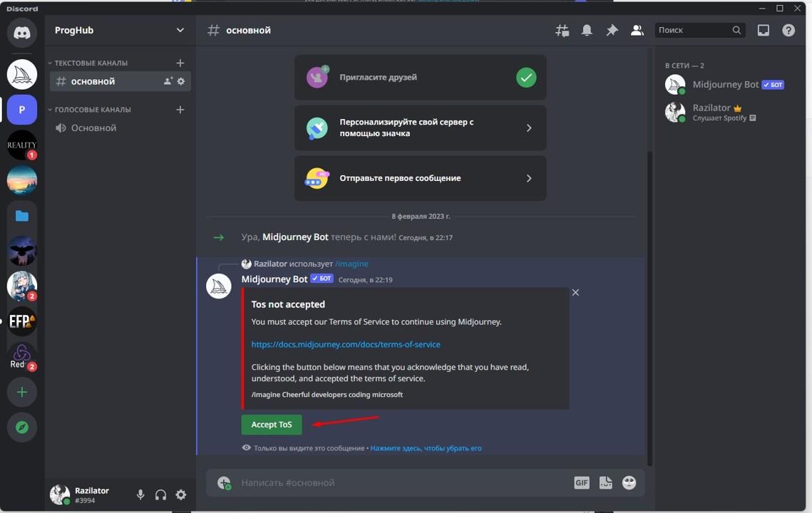The height and width of the screenshot is (513, 812).
Task: Click Midjourney Bot avatar in message
Action: pos(219,286)
